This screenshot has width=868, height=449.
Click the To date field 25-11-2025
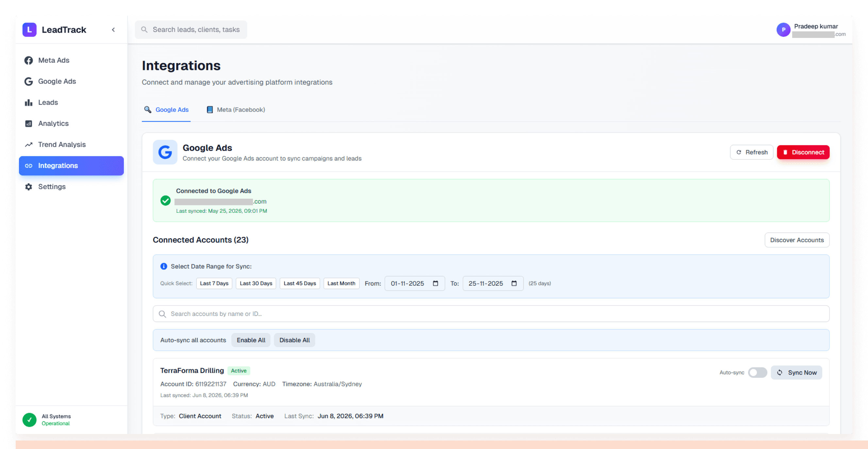coord(492,284)
